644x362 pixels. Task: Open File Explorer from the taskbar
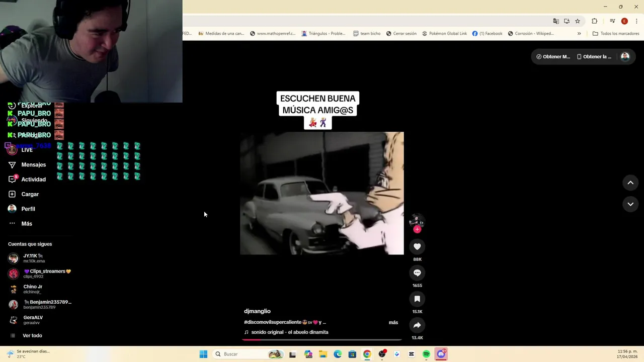coord(323,354)
